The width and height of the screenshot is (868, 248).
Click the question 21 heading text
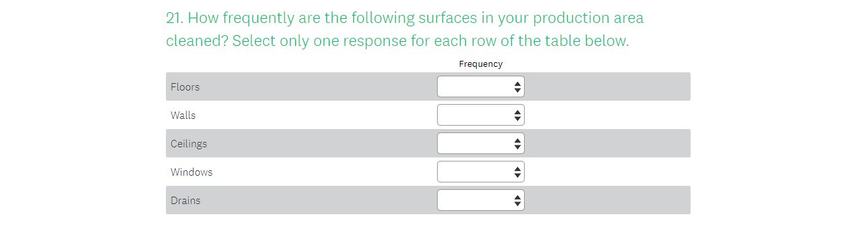(x=405, y=29)
